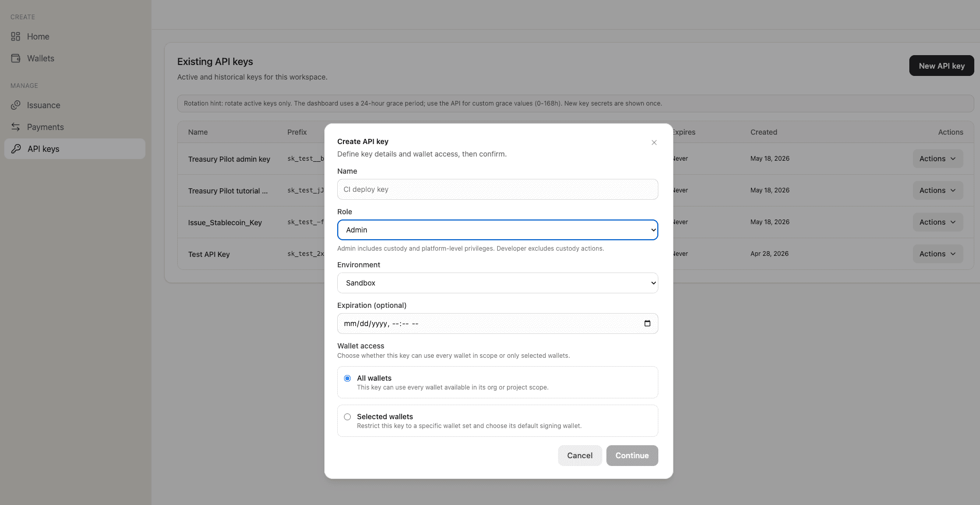Click the Payments arrows icon
This screenshot has height=505, width=980.
tap(16, 127)
